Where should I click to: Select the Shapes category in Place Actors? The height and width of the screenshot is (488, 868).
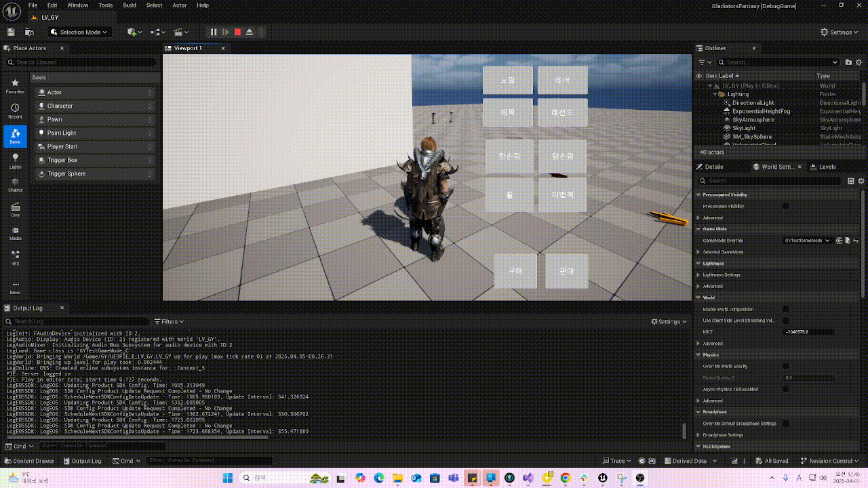tap(15, 185)
